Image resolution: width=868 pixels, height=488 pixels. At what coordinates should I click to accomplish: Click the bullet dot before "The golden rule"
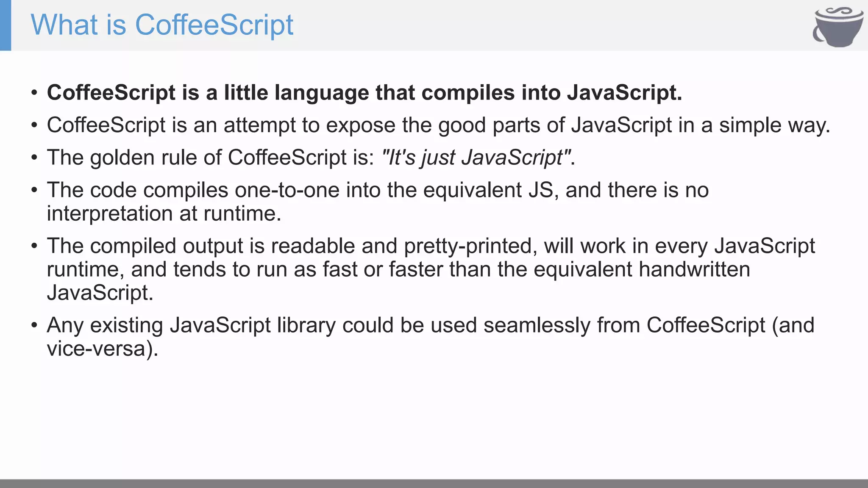34,158
